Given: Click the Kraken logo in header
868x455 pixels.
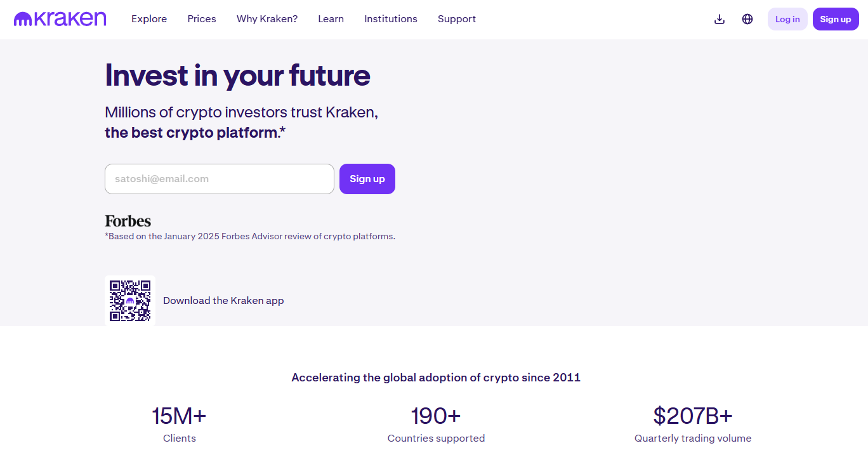Looking at the screenshot, I should click(x=60, y=19).
